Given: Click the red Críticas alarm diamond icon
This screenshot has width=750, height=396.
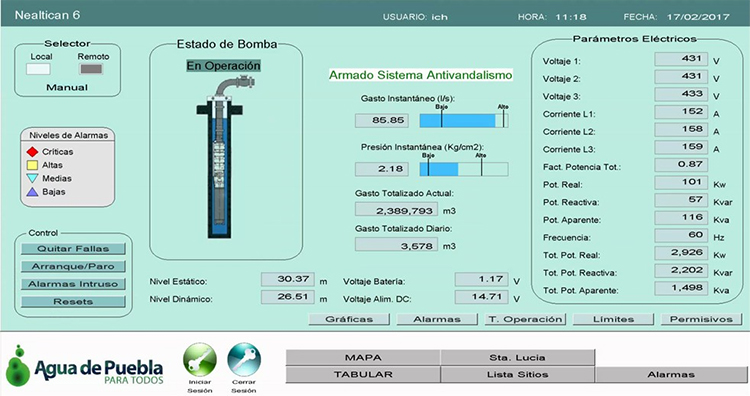Looking at the screenshot, I should [x=32, y=152].
